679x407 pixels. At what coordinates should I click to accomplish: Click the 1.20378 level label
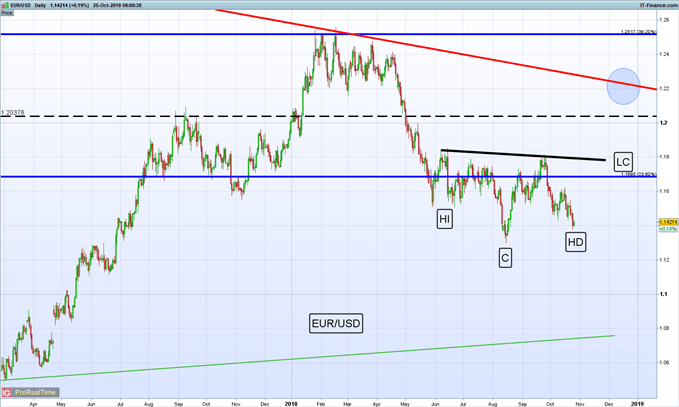[13, 113]
